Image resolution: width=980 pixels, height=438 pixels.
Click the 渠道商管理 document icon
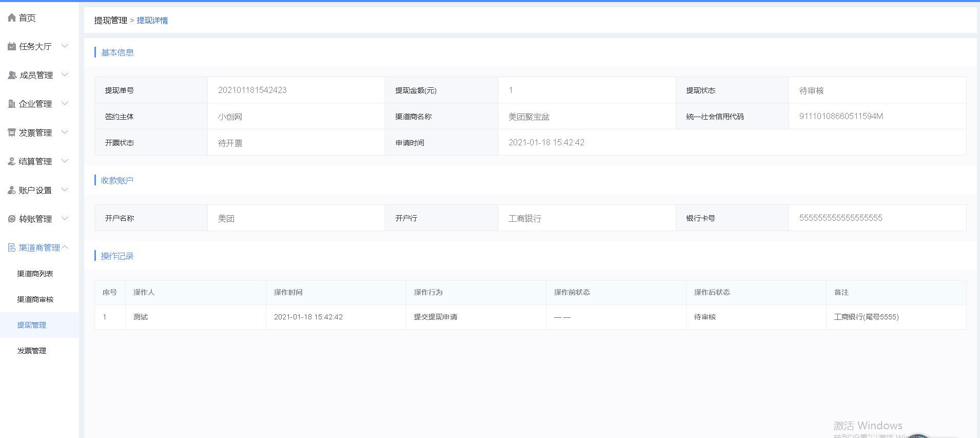pyautogui.click(x=12, y=248)
